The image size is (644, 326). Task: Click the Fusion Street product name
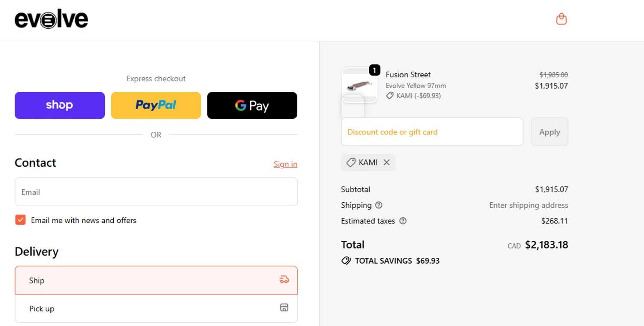tap(408, 74)
